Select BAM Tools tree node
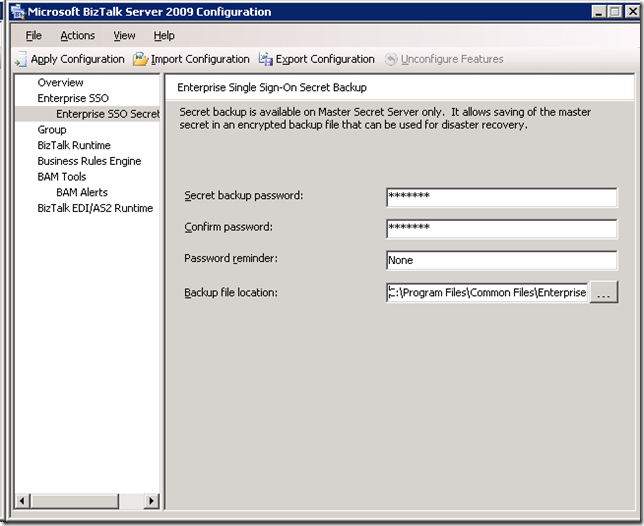 [62, 177]
